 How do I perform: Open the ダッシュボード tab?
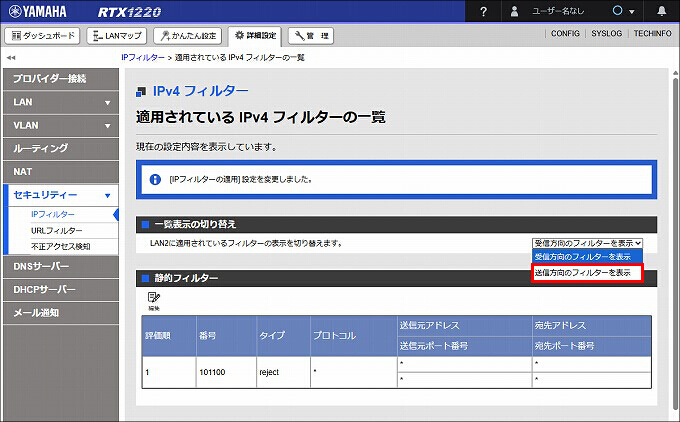42,36
